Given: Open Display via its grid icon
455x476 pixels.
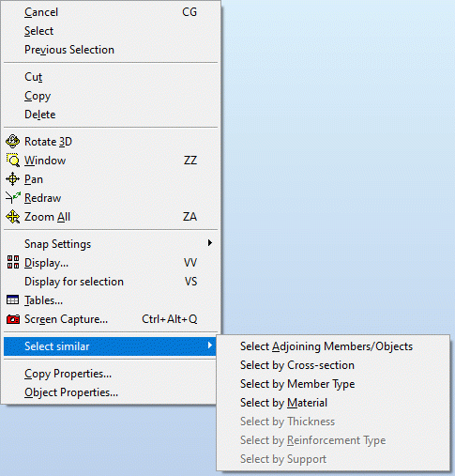Looking at the screenshot, I should pos(13,262).
